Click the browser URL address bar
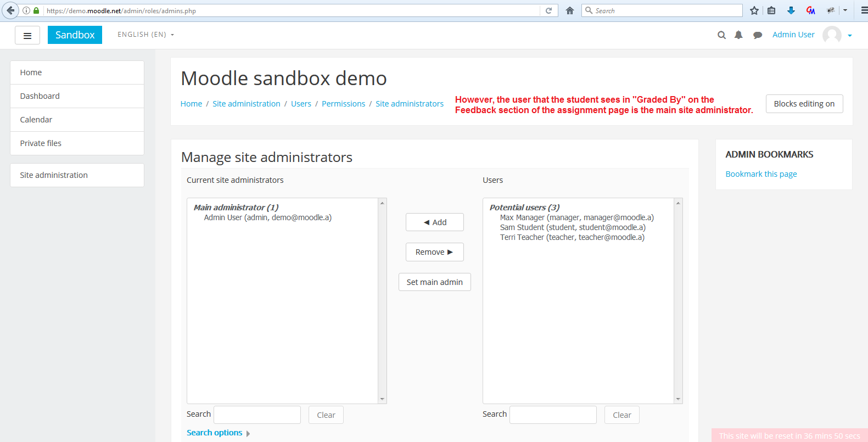This screenshot has height=442, width=868. (291, 10)
